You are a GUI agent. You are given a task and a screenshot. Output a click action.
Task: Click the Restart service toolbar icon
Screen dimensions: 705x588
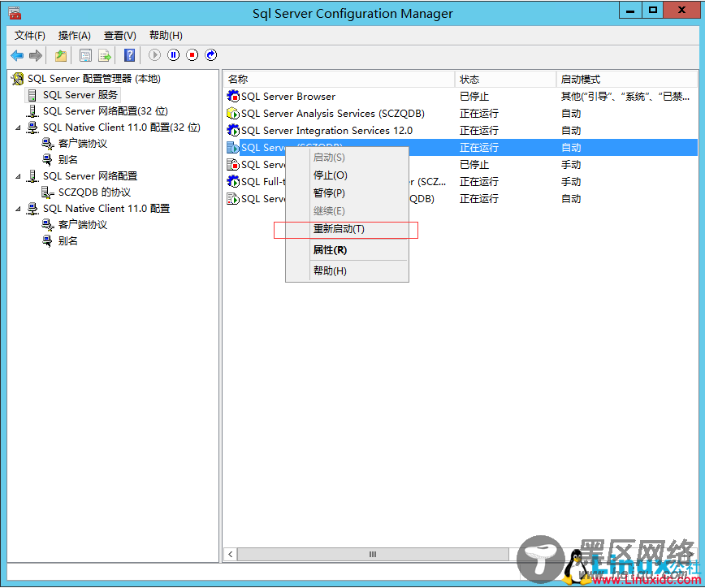pos(211,55)
